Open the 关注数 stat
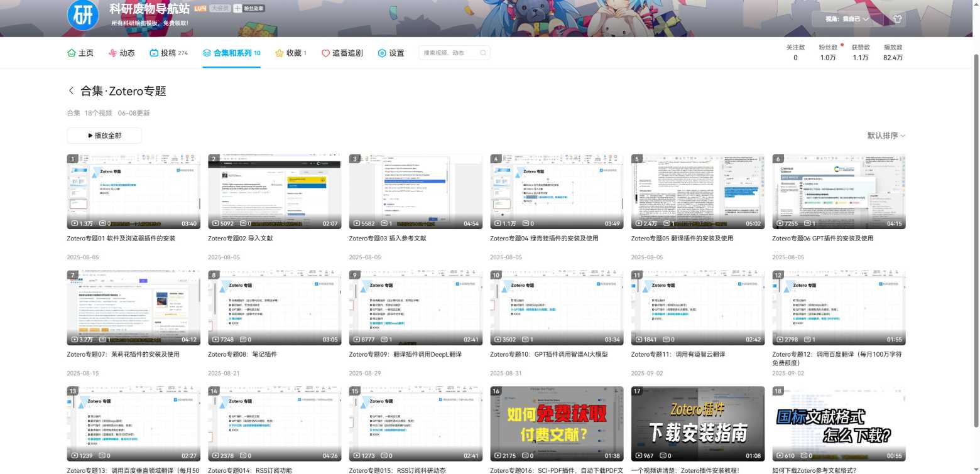Image resolution: width=980 pixels, height=474 pixels. (x=795, y=53)
